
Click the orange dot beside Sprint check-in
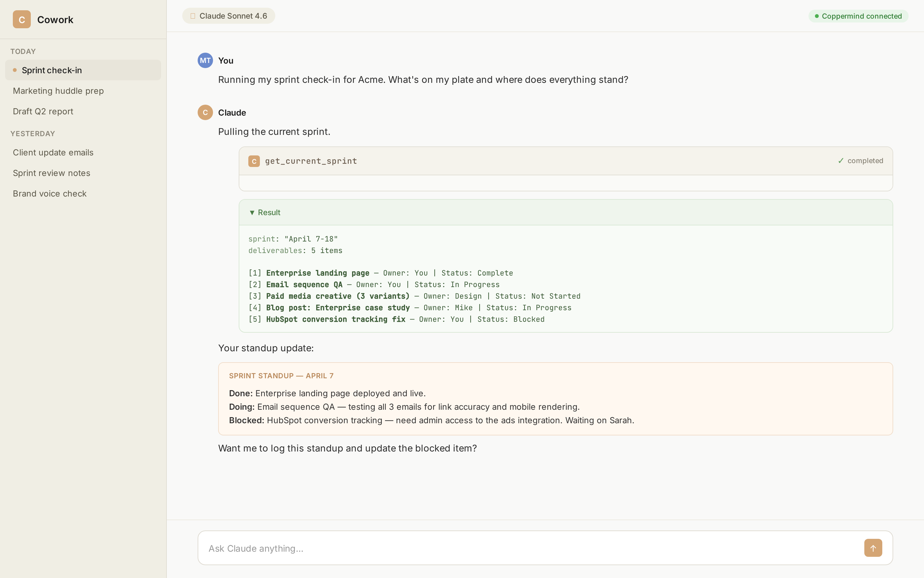point(15,70)
